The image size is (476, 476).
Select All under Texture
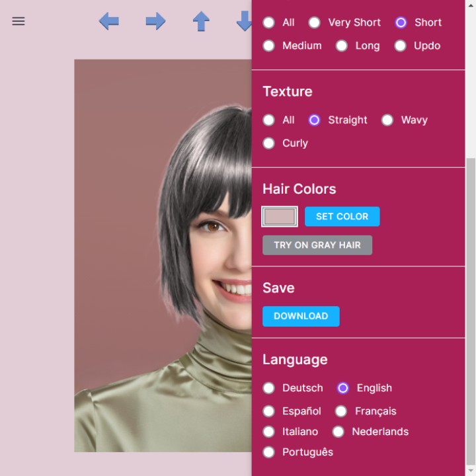[x=269, y=120]
